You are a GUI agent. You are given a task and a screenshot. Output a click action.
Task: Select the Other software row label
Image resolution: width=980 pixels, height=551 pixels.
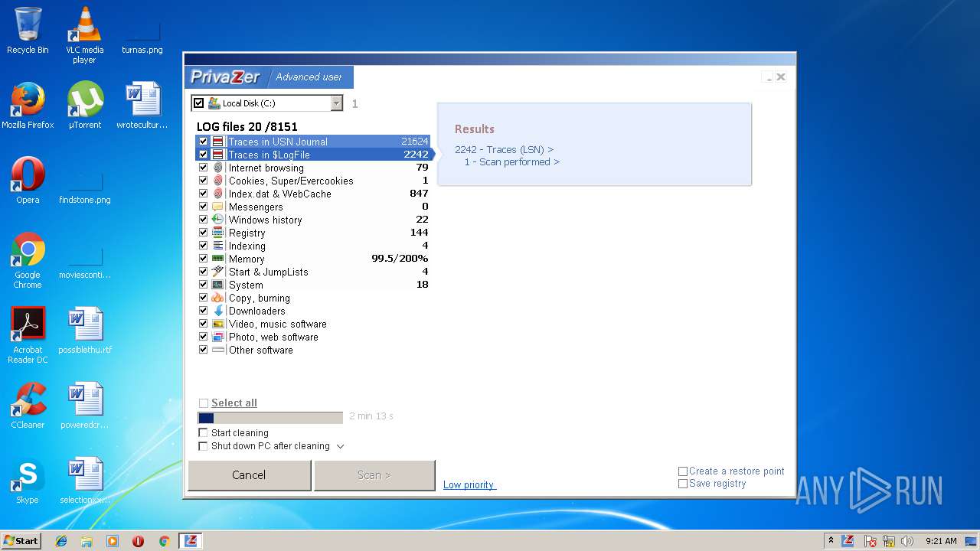[x=260, y=350]
